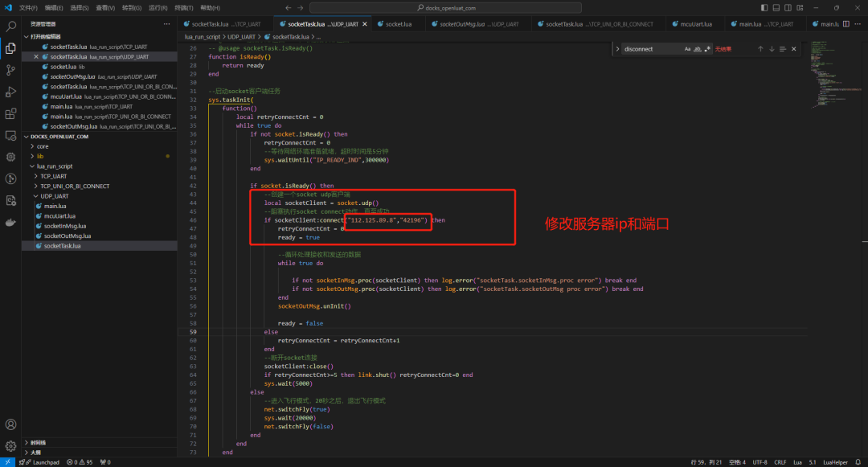Collapse the open editors section
This screenshot has height=467, width=868.
coord(26,36)
